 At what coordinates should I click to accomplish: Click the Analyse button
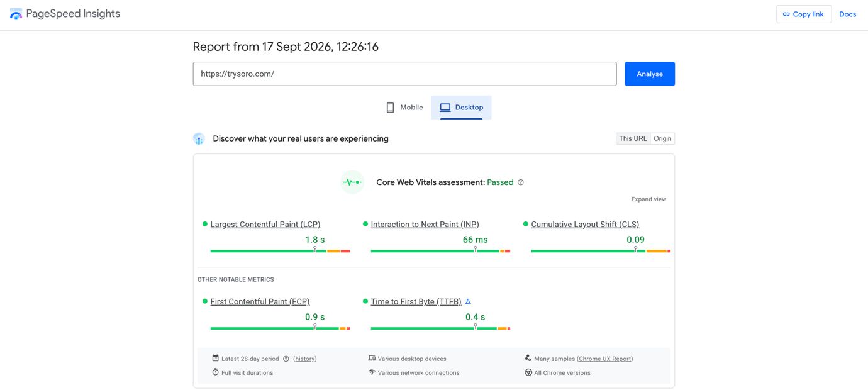click(x=650, y=74)
